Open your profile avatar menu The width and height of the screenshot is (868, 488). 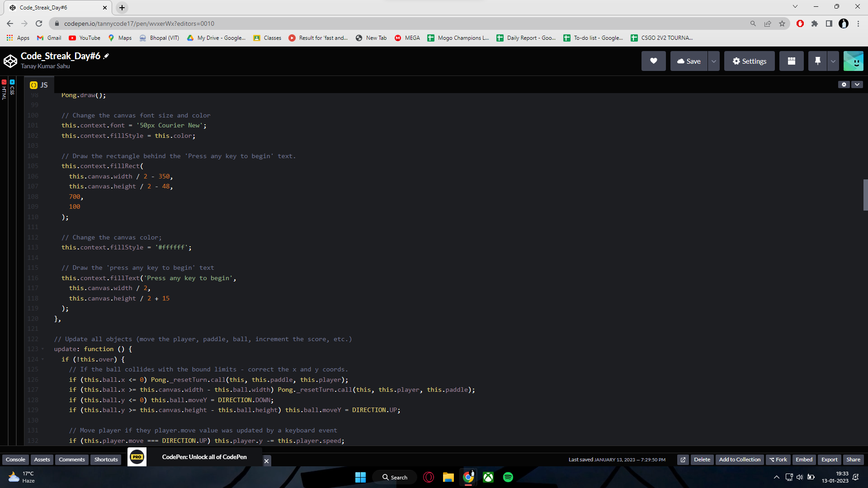853,61
